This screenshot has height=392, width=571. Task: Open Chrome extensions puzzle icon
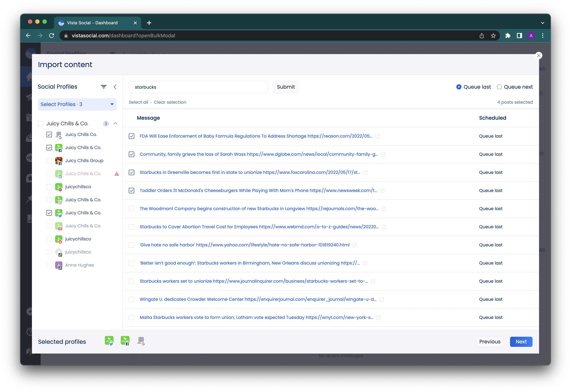pyautogui.click(x=508, y=36)
